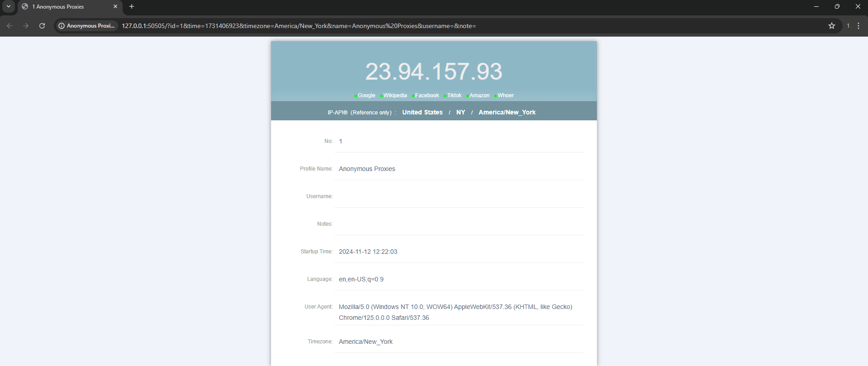
Task: View site information for Anonymous Proxi...
Action: (86, 26)
